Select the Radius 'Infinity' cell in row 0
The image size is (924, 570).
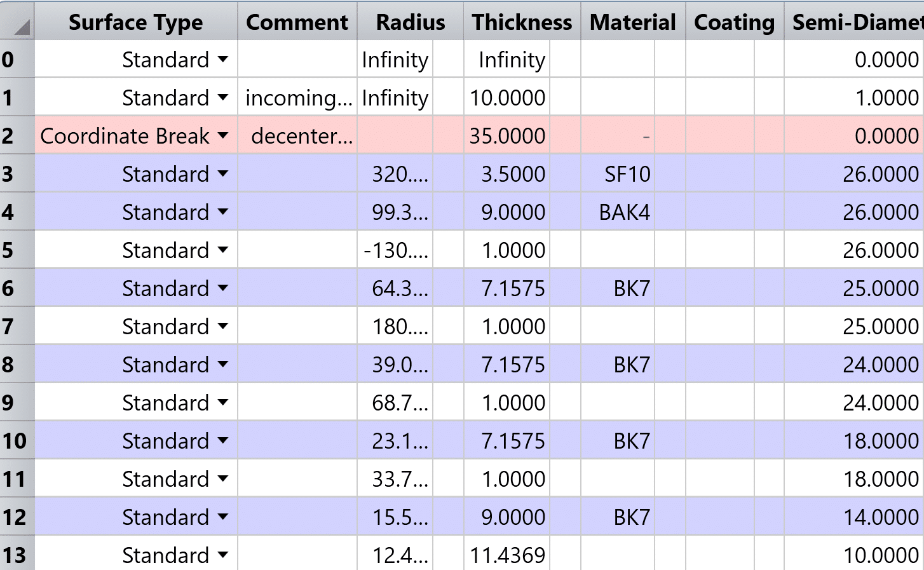pyautogui.click(x=395, y=59)
